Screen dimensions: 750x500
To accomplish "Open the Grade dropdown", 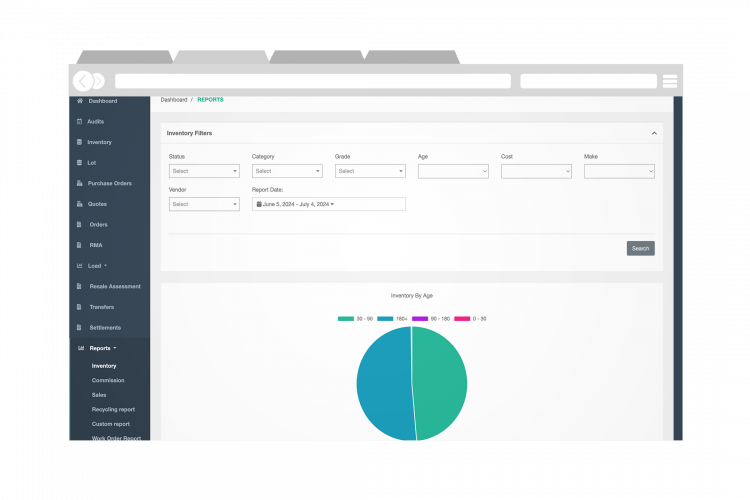I will 370,171.
